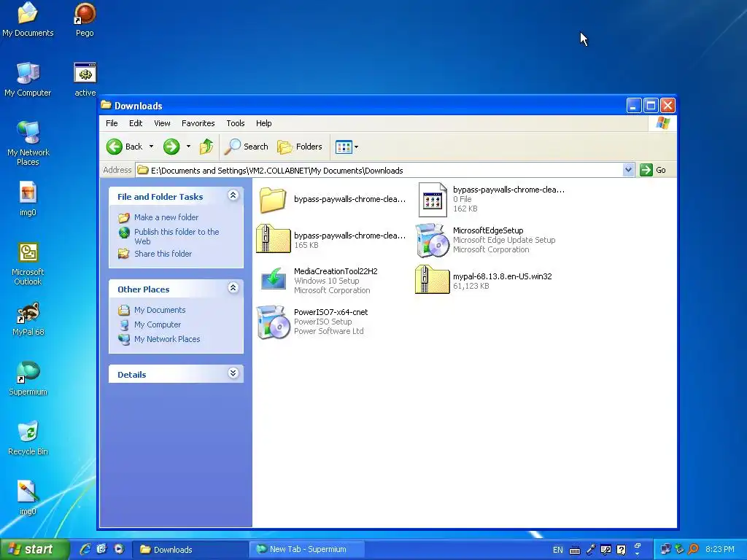Open the Back history dropdown arrow
747x560 pixels.
coord(151,147)
